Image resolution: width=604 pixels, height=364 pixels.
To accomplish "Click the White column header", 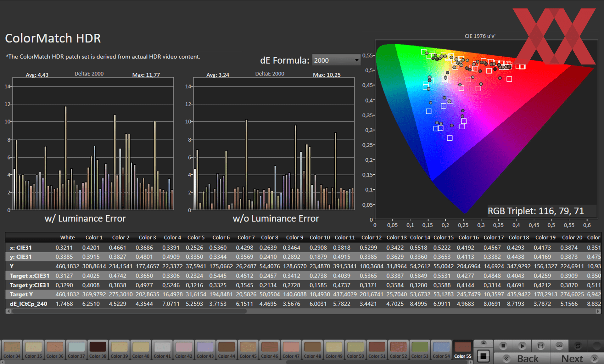I will [67, 238].
